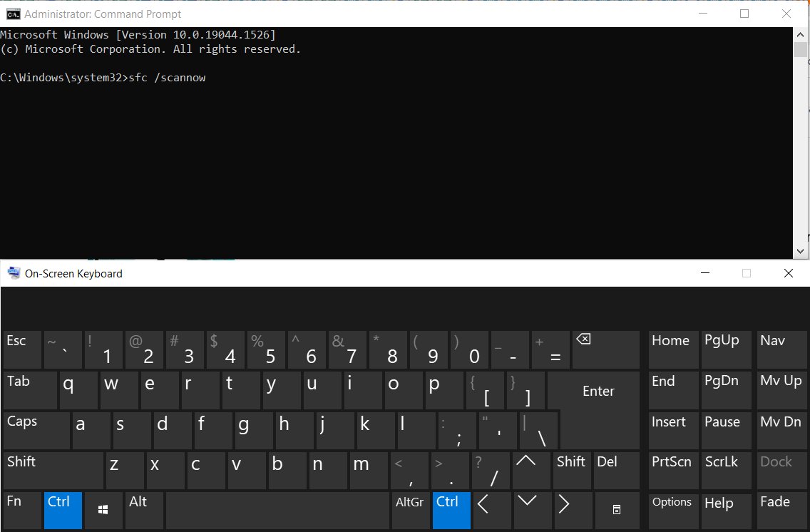This screenshot has width=810, height=532.
Task: Click the letter f key
Action: [x=212, y=430]
